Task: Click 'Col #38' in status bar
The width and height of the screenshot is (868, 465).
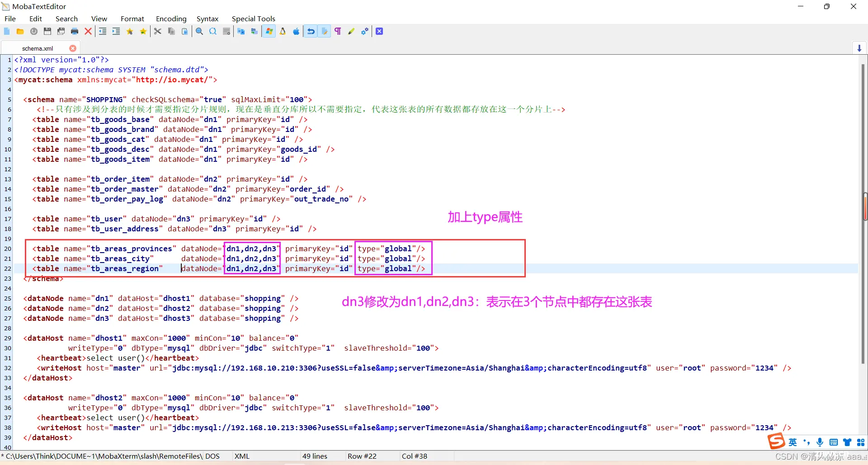Action: [x=415, y=456]
